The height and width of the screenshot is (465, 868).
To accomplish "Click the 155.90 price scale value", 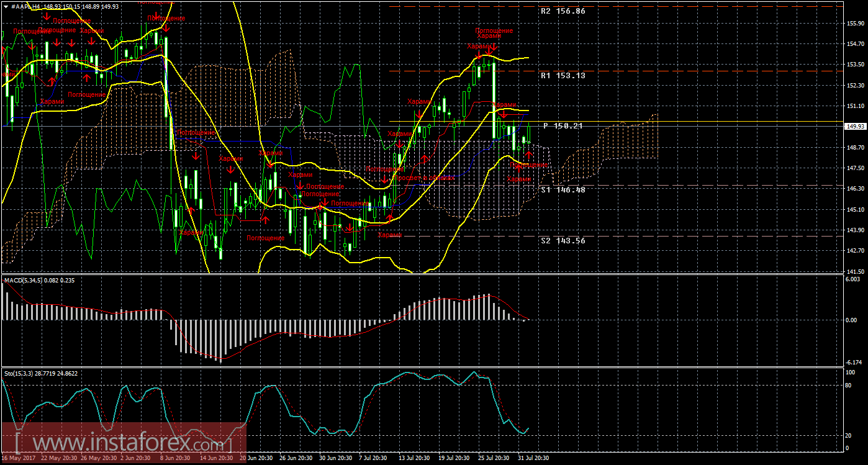I will pos(854,24).
